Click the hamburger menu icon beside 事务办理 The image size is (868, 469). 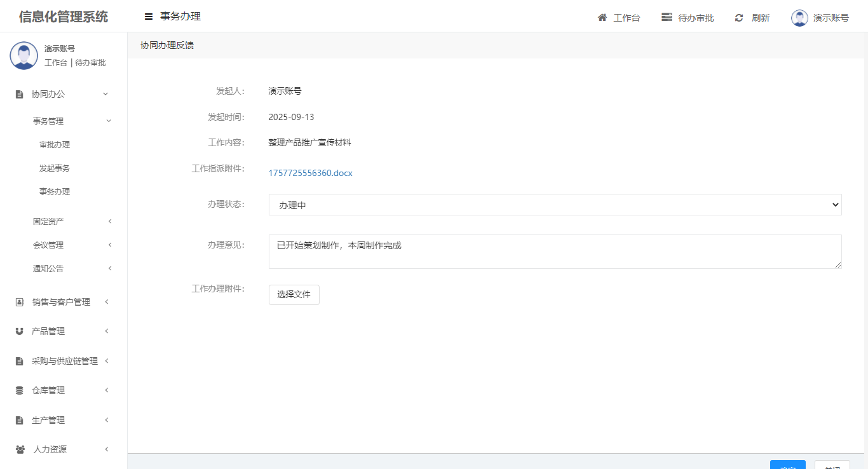pos(149,17)
